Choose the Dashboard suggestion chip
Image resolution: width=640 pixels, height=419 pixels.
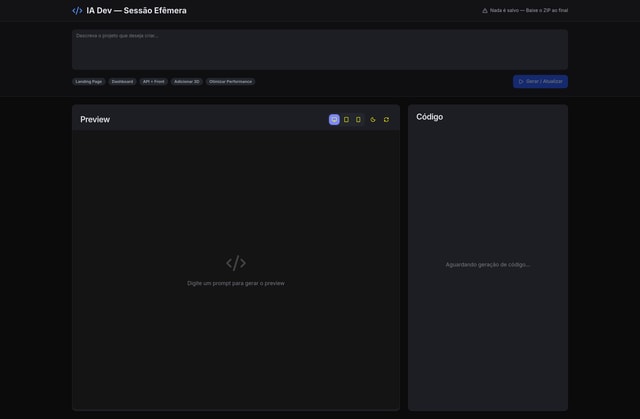point(122,82)
